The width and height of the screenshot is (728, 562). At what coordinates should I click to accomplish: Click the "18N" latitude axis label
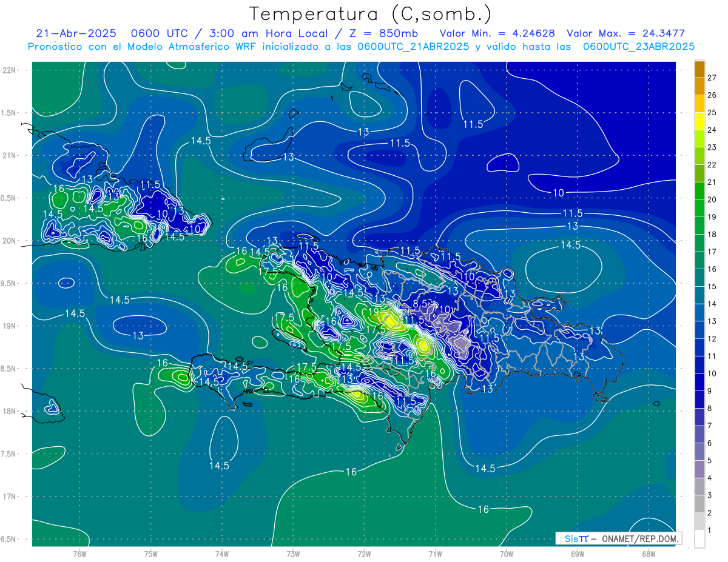(10, 411)
